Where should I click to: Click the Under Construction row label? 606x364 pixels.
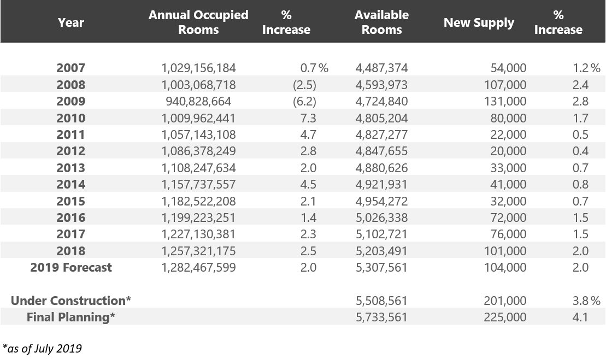pyautogui.click(x=71, y=301)
